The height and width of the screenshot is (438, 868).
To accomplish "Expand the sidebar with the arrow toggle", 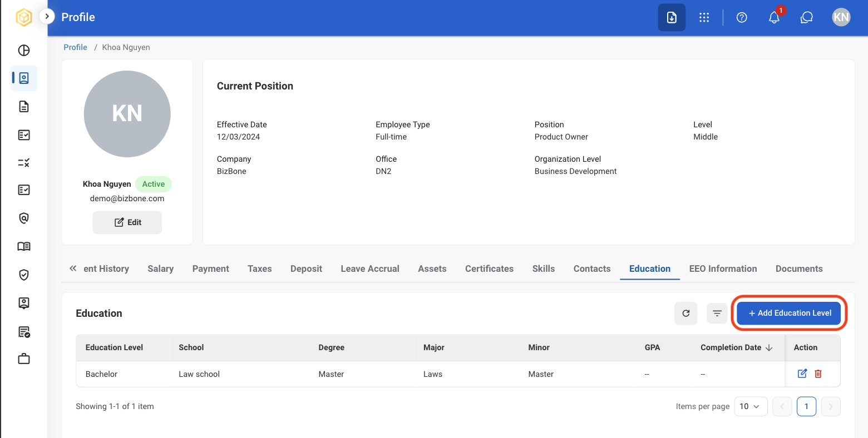I will pos(47,17).
